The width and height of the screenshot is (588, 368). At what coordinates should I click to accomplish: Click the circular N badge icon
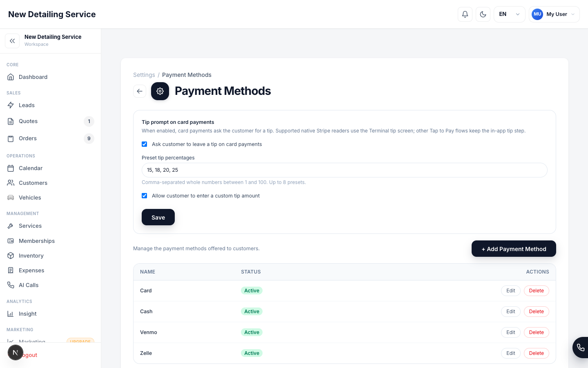point(16,352)
